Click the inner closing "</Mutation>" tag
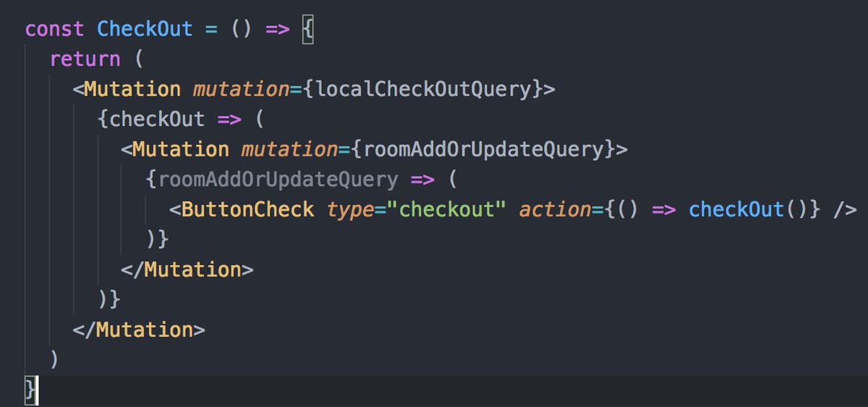 coord(187,270)
